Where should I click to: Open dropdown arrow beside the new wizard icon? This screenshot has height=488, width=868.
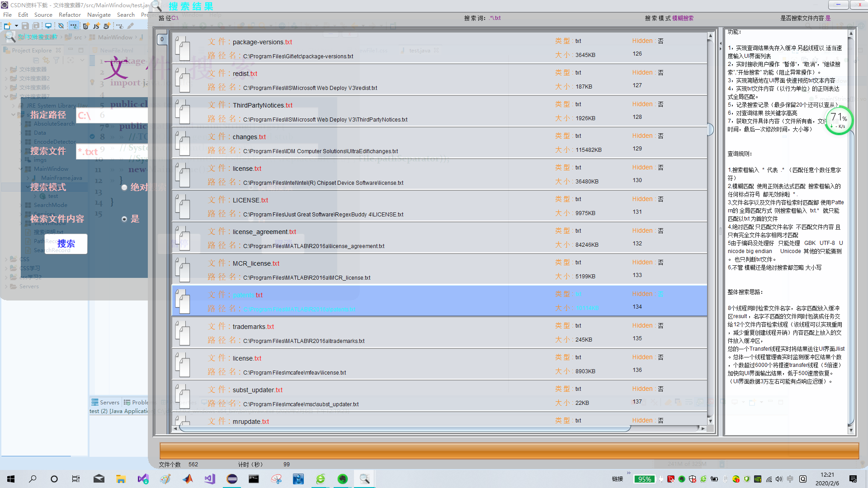pos(16,26)
